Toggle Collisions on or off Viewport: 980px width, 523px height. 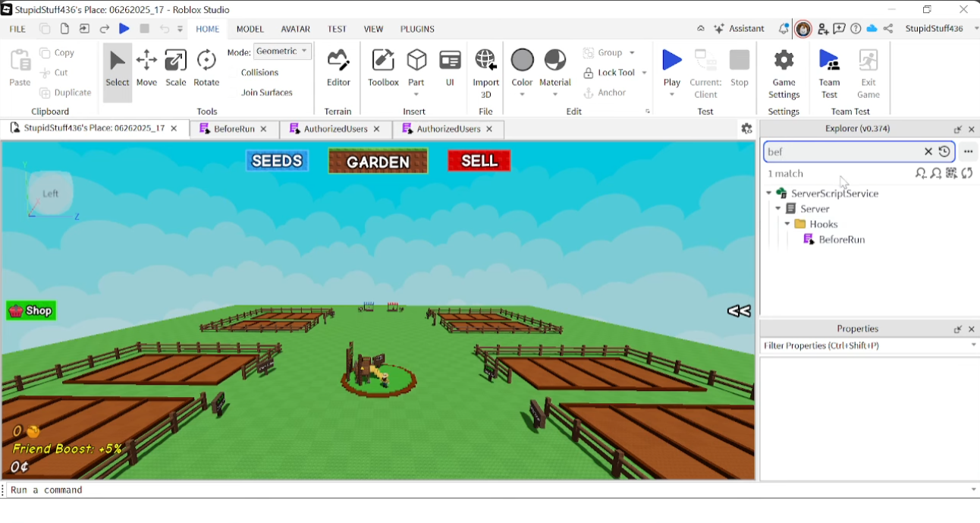pyautogui.click(x=259, y=72)
